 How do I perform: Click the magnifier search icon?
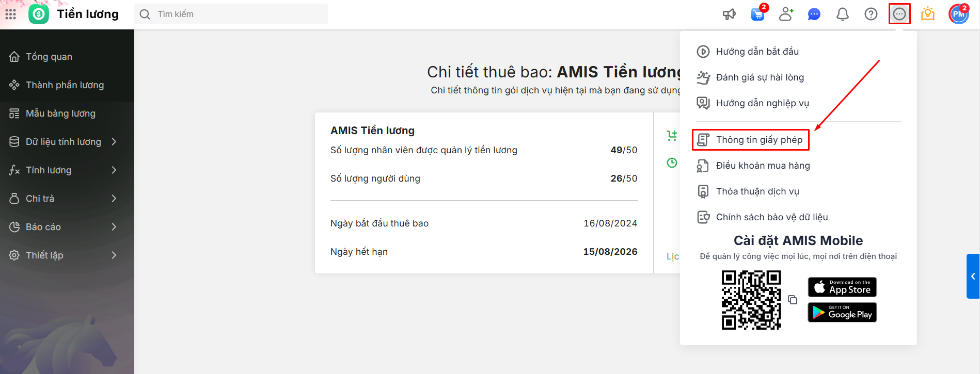(145, 14)
